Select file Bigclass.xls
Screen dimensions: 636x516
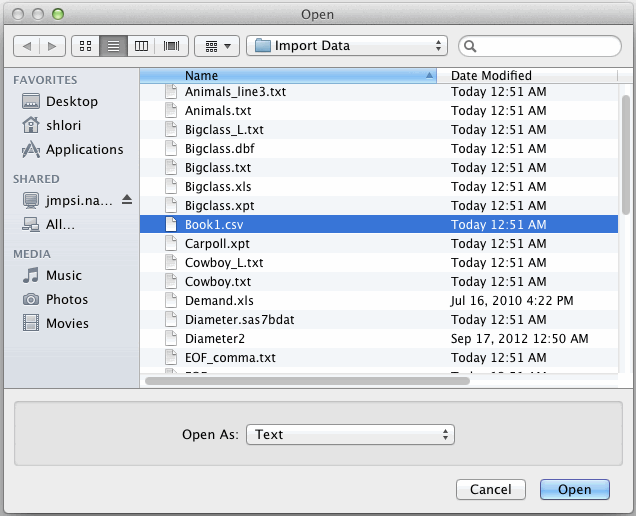pyautogui.click(x=379, y=187)
